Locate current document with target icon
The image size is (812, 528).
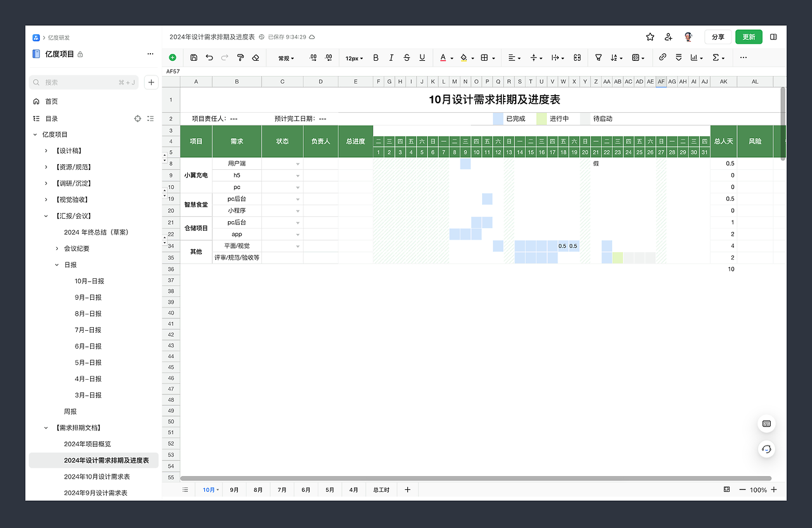click(138, 119)
